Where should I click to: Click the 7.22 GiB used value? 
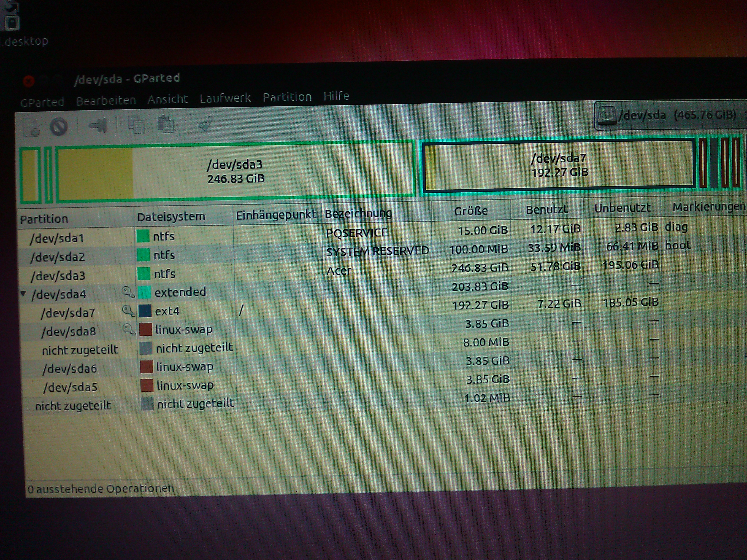point(559,304)
